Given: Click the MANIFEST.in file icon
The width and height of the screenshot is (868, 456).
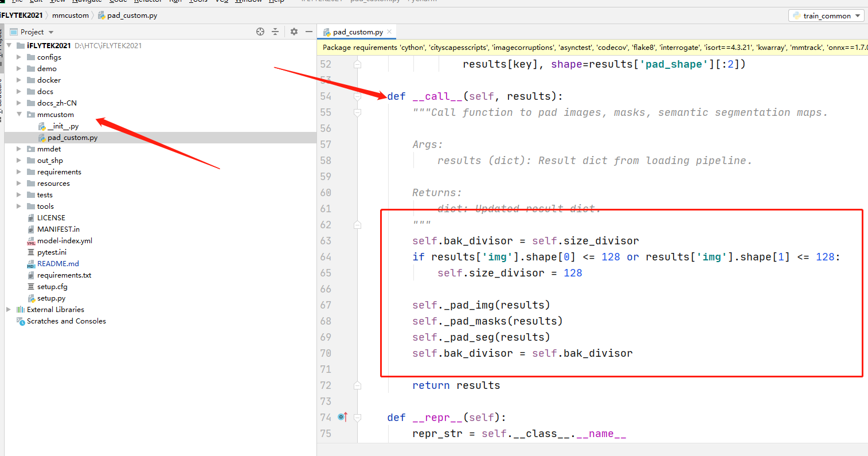Looking at the screenshot, I should click(31, 229).
